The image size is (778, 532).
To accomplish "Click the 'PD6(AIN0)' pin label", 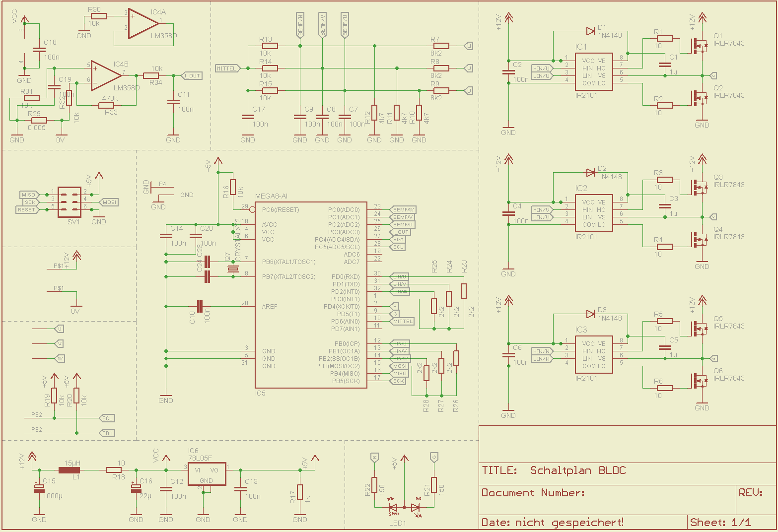I will (x=346, y=321).
